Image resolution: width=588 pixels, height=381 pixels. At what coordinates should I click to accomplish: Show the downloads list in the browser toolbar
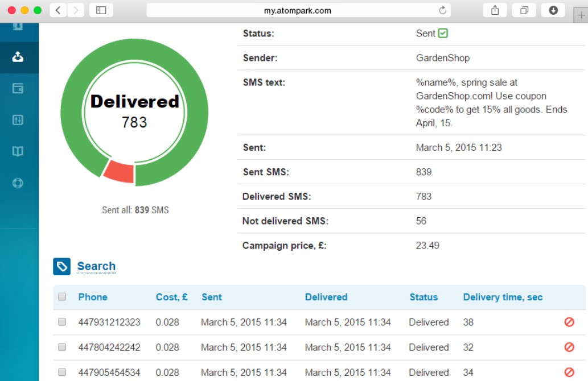pos(553,10)
